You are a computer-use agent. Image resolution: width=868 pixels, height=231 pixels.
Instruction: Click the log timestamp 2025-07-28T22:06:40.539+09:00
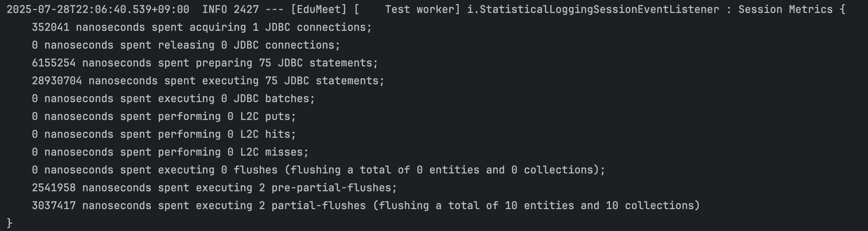tap(98, 9)
